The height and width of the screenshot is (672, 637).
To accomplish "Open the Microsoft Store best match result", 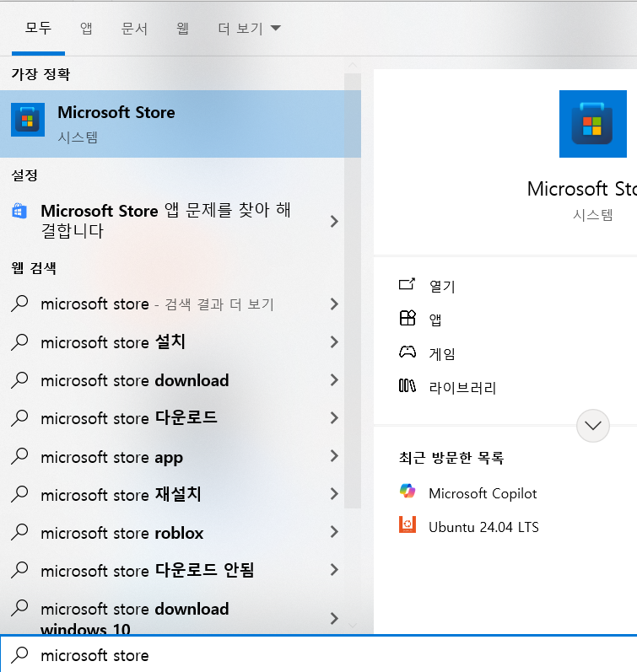I will [x=181, y=124].
